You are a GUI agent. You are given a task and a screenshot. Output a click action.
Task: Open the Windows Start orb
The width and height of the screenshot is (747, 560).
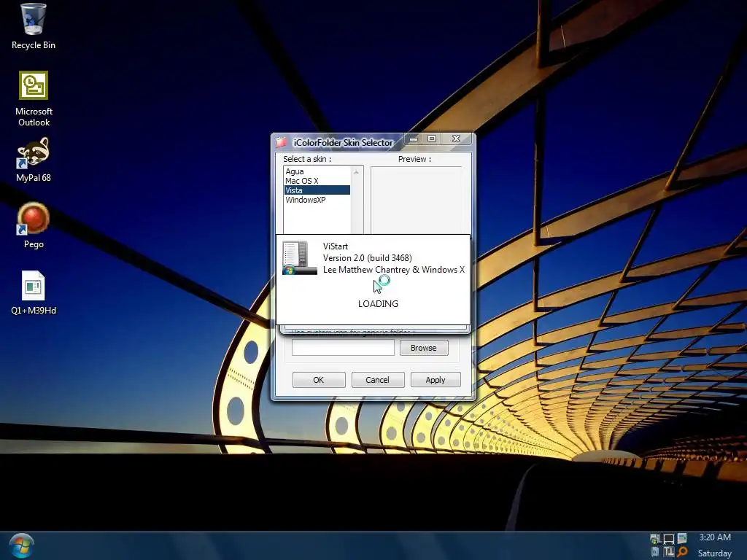[x=21, y=545]
